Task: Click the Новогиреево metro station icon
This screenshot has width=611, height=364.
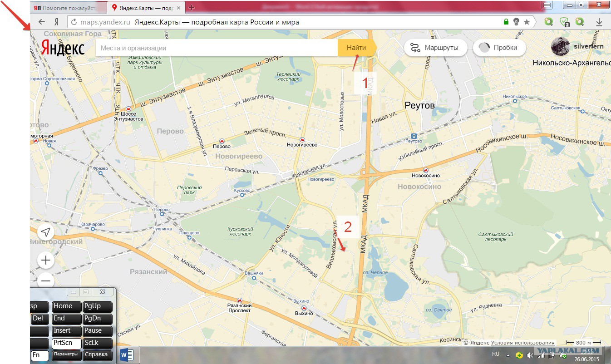Action: click(302, 139)
